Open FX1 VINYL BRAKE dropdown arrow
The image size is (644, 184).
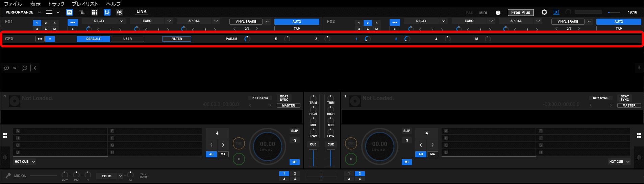(267, 22)
